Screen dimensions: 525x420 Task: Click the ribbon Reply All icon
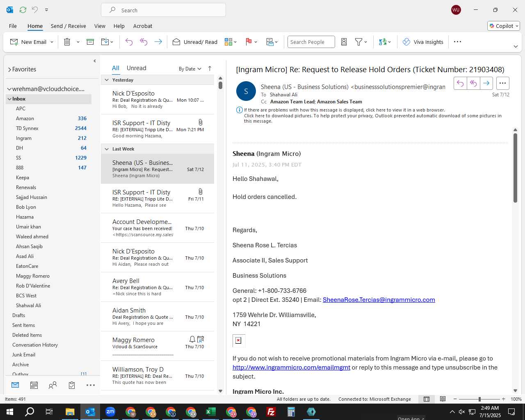click(x=144, y=42)
